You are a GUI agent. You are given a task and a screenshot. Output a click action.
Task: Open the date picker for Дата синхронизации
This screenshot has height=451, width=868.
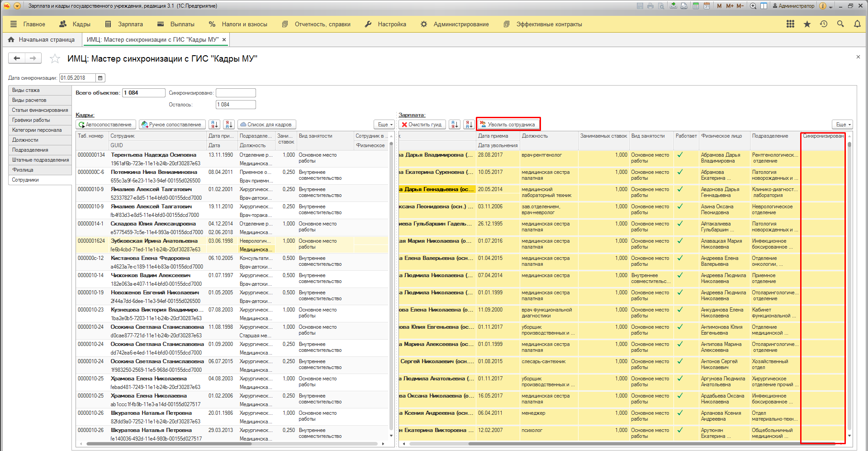pyautogui.click(x=100, y=78)
